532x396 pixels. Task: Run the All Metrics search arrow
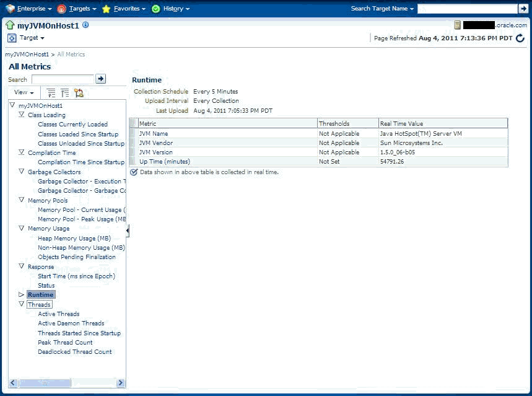(x=100, y=79)
